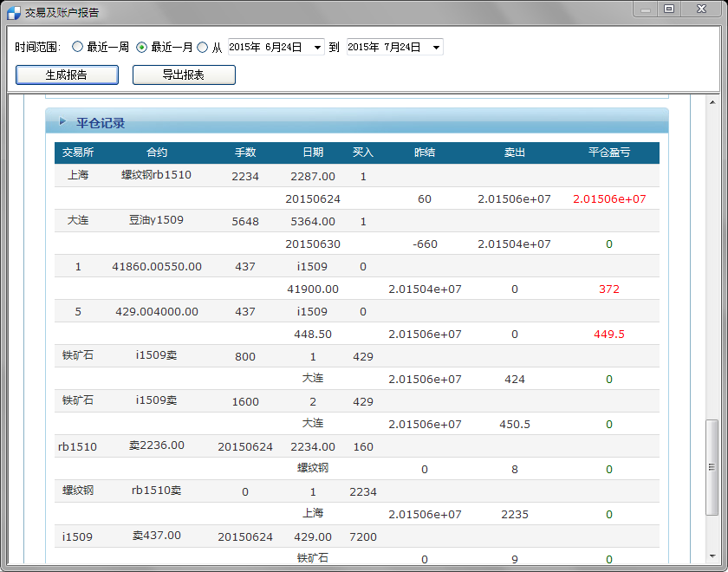Click the 螺纹钢rb1510 contract cell
The height and width of the screenshot is (572, 728).
pos(157,175)
